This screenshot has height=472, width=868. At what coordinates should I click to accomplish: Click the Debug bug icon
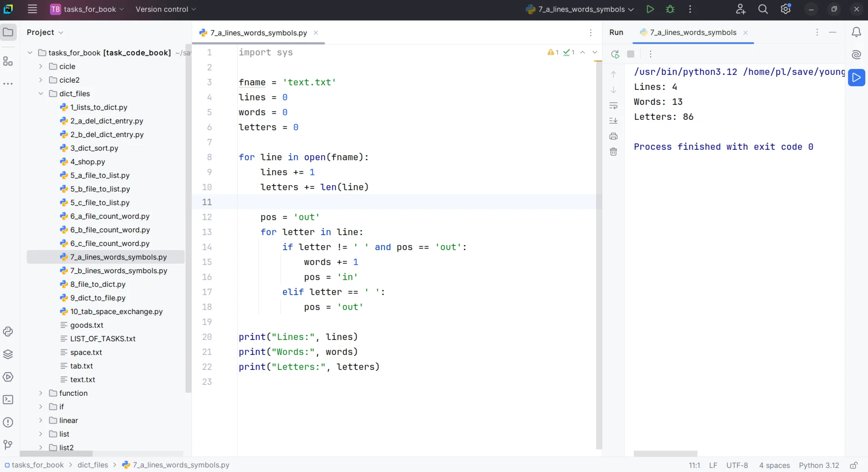670,9
